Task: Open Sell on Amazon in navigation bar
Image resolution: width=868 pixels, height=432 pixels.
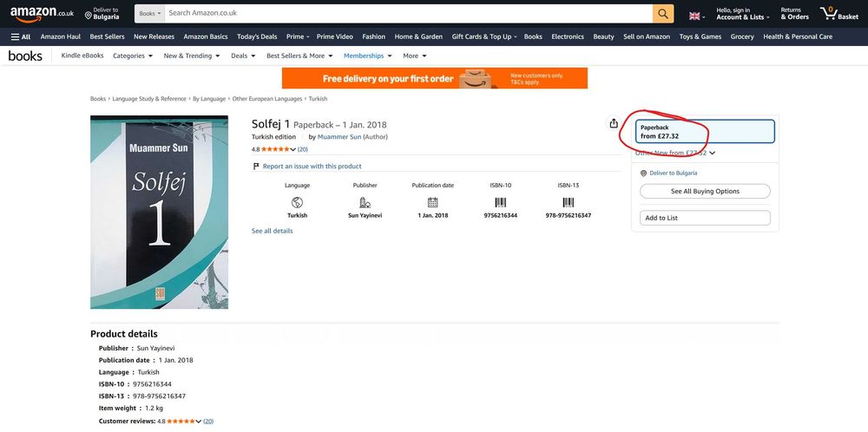Action: click(647, 36)
